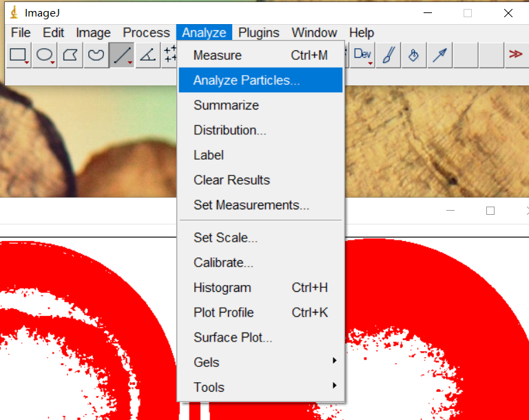Open the Process menu
Screen dimensions: 529x420
(x=146, y=32)
